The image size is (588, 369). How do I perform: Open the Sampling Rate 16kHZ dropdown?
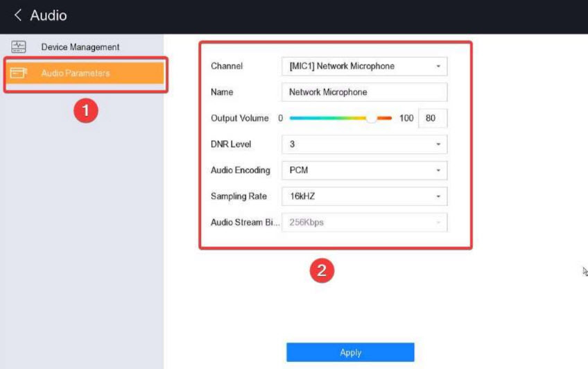(364, 196)
